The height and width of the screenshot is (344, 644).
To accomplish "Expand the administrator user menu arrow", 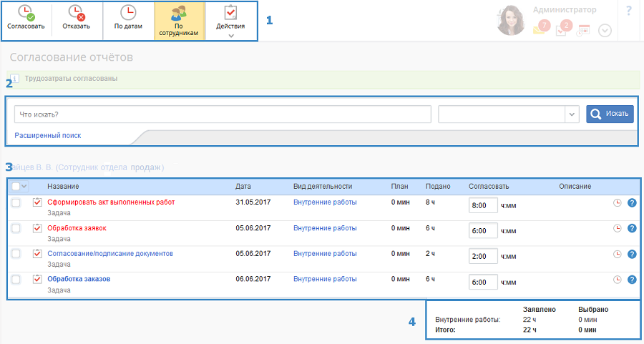I will point(605,31).
